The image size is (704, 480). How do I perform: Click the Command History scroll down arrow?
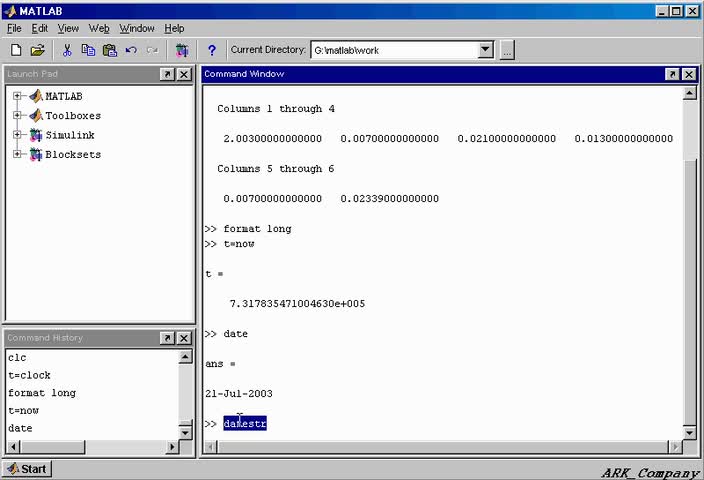click(x=185, y=433)
